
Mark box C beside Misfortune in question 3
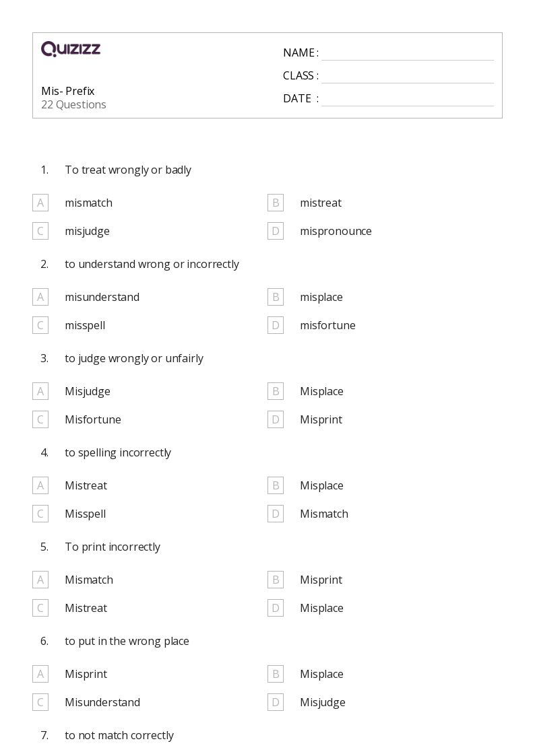(x=40, y=419)
